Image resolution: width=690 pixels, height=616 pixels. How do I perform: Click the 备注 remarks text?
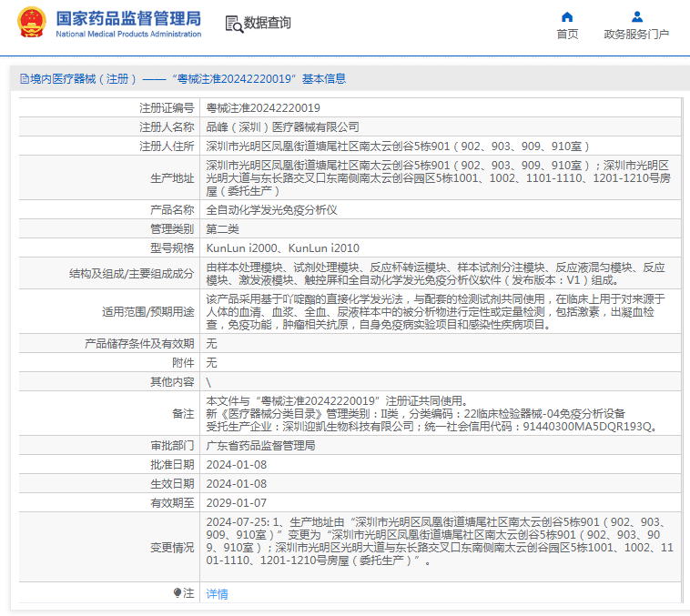pos(431,414)
